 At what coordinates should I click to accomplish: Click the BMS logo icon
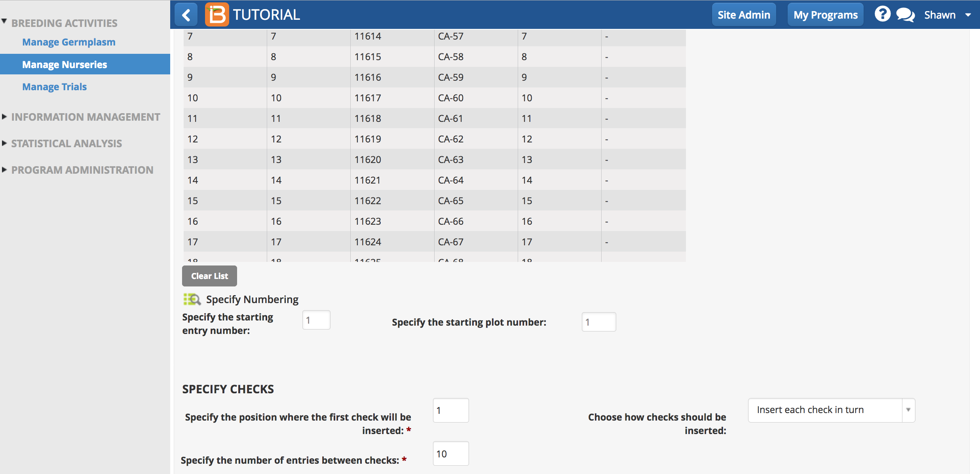217,15
